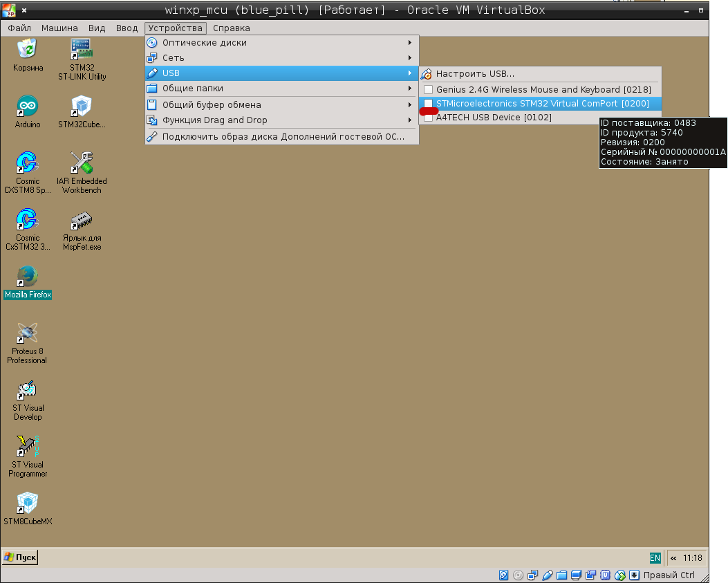The width and height of the screenshot is (728, 583).
Task: Expand Сеть submenu arrow
Action: [x=409, y=58]
